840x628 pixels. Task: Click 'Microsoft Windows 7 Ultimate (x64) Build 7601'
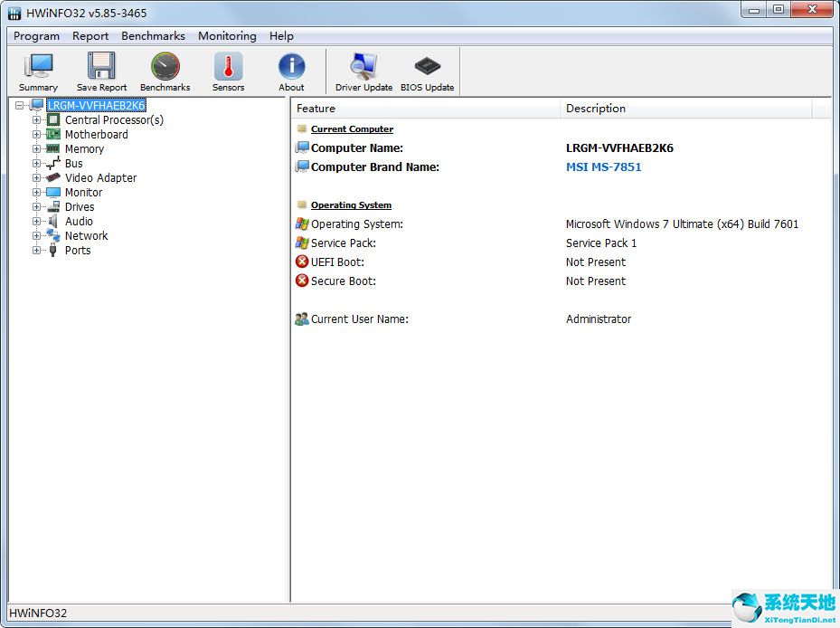point(682,224)
